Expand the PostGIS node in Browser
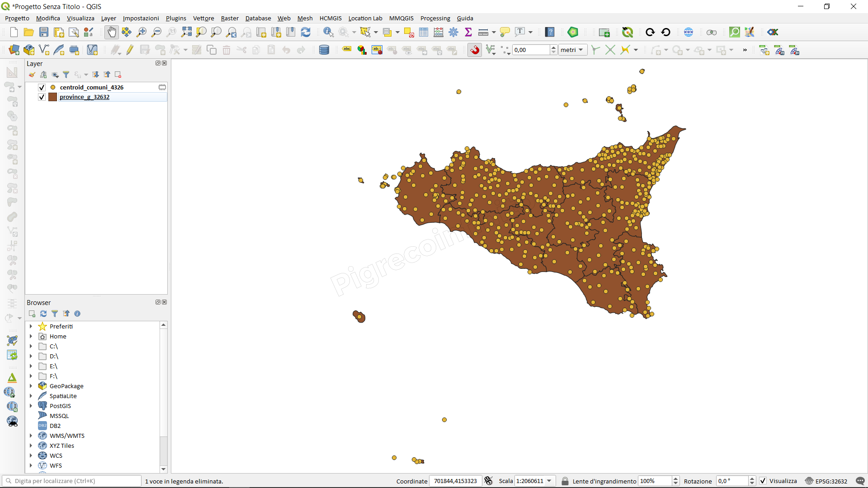Image resolution: width=868 pixels, height=488 pixels. (x=31, y=406)
